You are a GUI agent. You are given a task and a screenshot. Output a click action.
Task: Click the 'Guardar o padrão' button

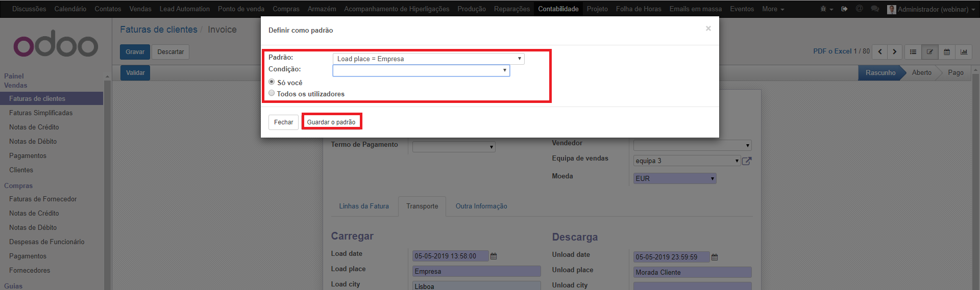pos(331,122)
